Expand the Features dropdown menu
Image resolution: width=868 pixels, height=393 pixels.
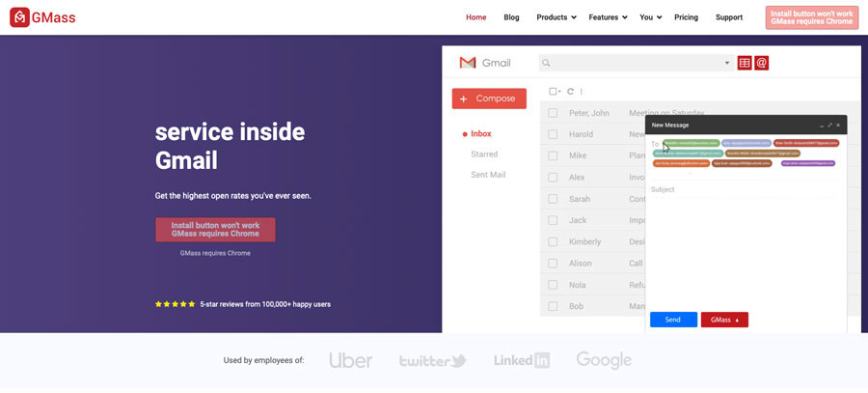point(608,17)
